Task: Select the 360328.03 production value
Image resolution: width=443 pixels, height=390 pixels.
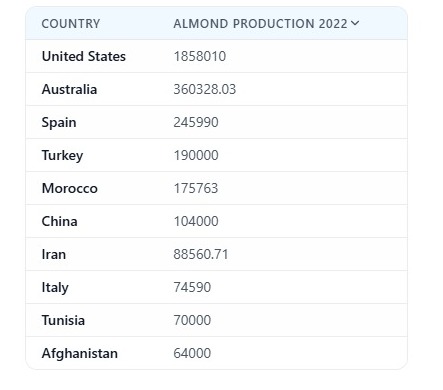Action: [205, 89]
